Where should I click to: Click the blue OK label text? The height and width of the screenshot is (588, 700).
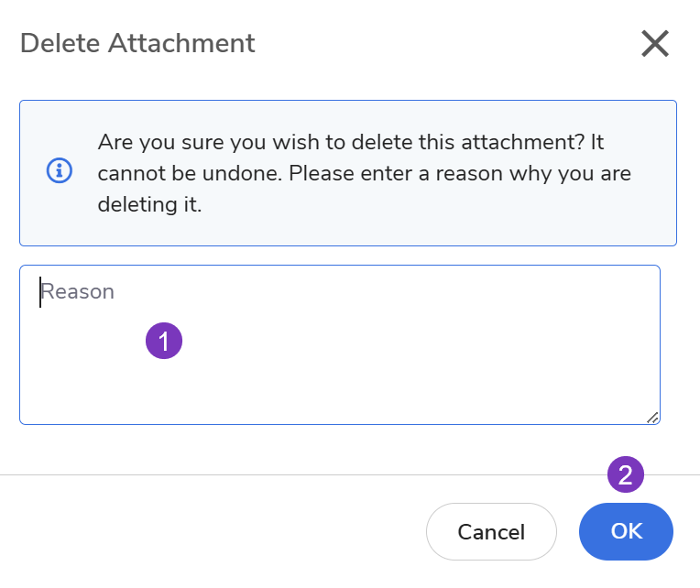point(627,531)
